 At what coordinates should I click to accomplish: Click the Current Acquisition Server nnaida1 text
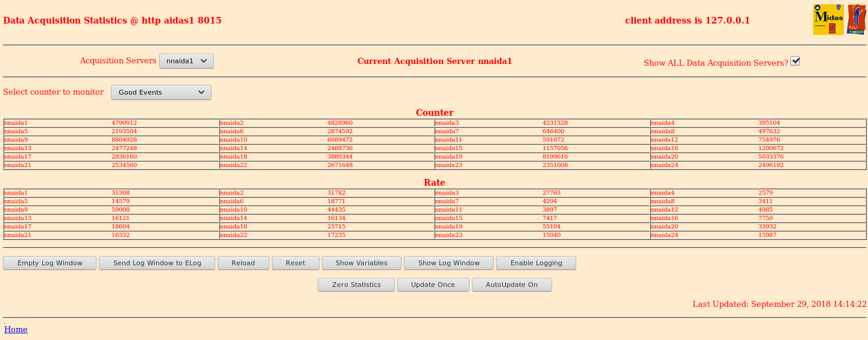coord(435,61)
